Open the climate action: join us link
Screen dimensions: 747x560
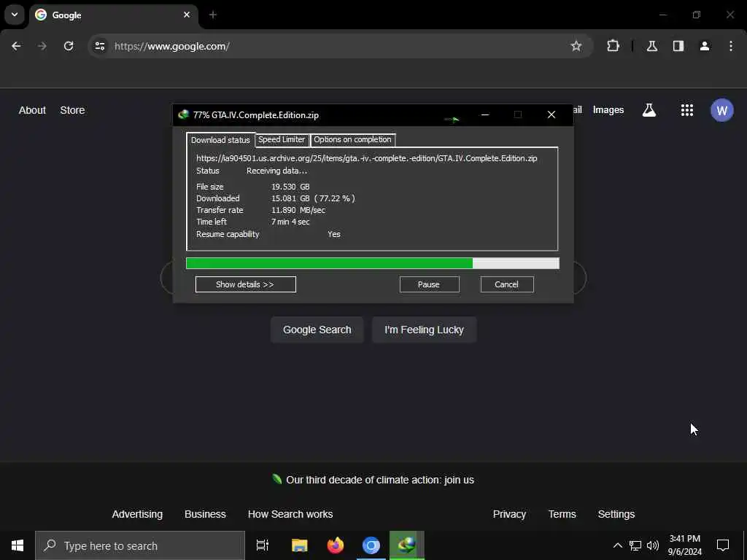click(380, 480)
